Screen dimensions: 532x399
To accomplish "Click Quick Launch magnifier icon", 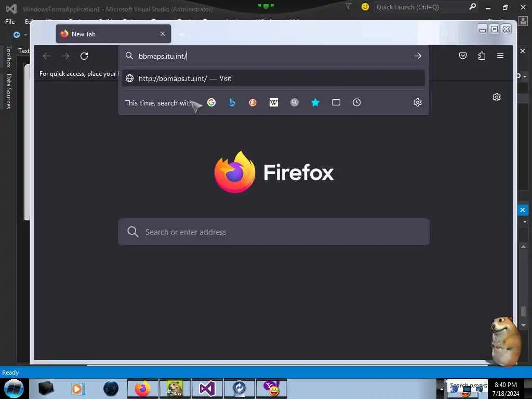I will coord(472,7).
